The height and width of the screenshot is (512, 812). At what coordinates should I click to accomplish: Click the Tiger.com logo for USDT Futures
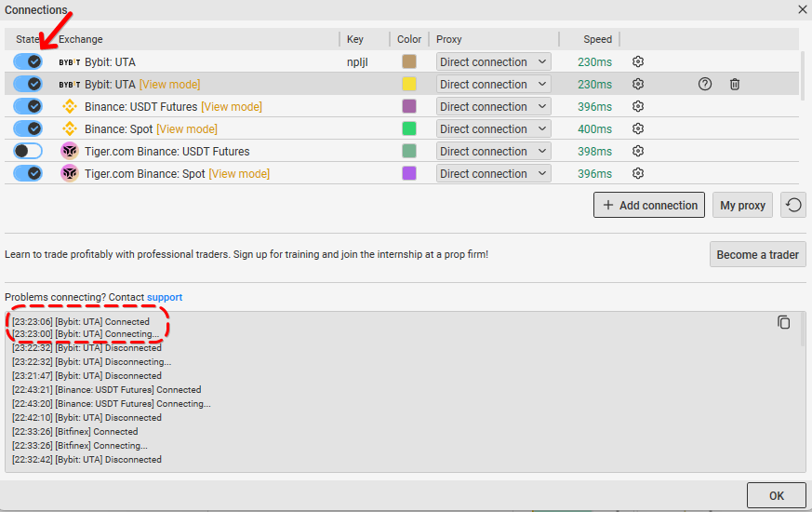click(70, 152)
